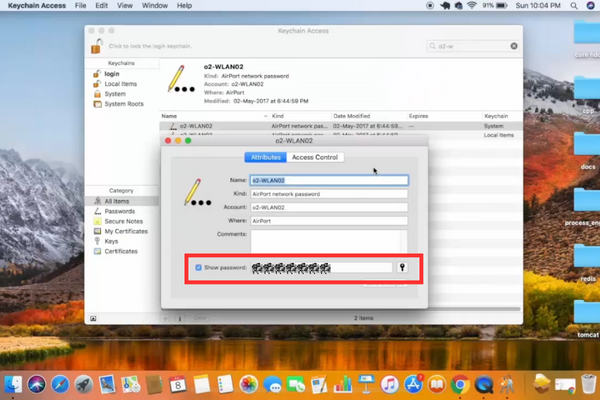The width and height of the screenshot is (600, 400).
Task: Open the docs folder on desktop
Action: click(x=587, y=151)
